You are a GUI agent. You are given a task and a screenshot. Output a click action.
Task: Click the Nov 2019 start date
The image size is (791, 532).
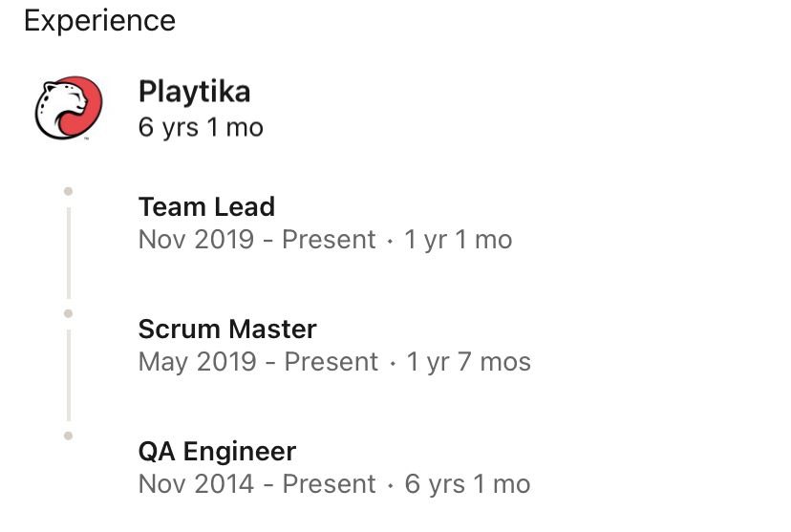click(196, 239)
